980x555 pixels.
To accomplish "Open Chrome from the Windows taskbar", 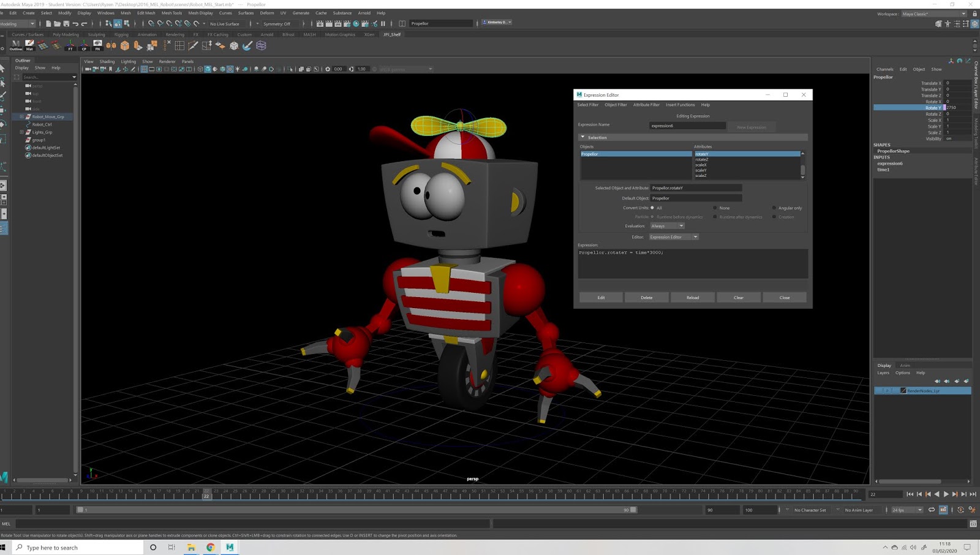I will [x=210, y=548].
